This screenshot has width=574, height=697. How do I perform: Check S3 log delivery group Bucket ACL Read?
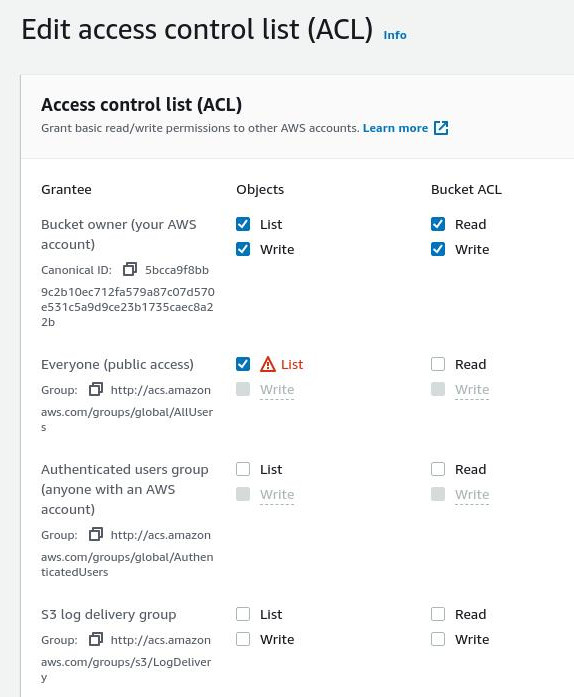pos(438,614)
